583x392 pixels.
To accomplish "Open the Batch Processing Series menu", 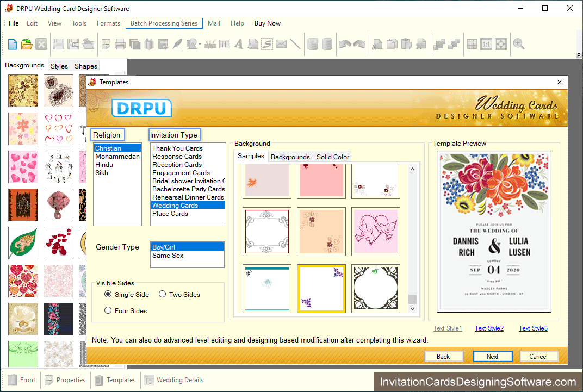I will click(x=164, y=23).
